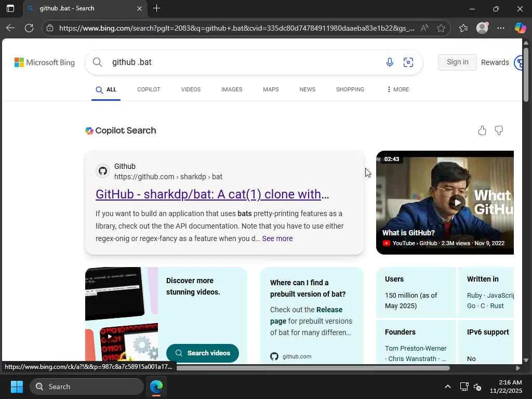Click "150 million (as of May 2025)" text
The image size is (532, 399).
(x=411, y=301)
